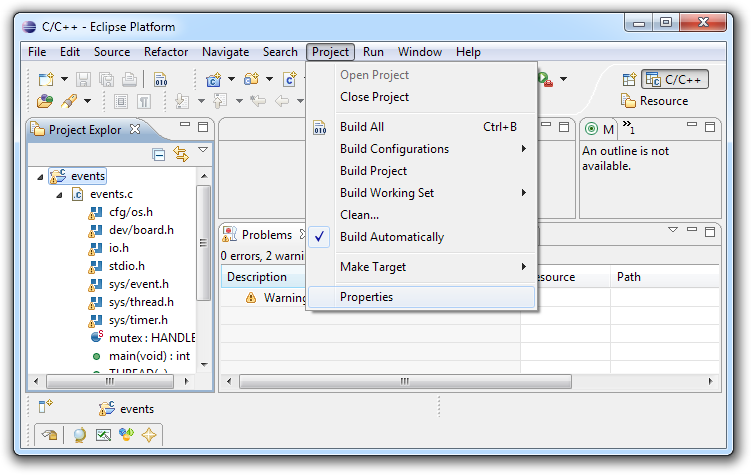Open the New wizard dropdown arrow

(x=64, y=79)
